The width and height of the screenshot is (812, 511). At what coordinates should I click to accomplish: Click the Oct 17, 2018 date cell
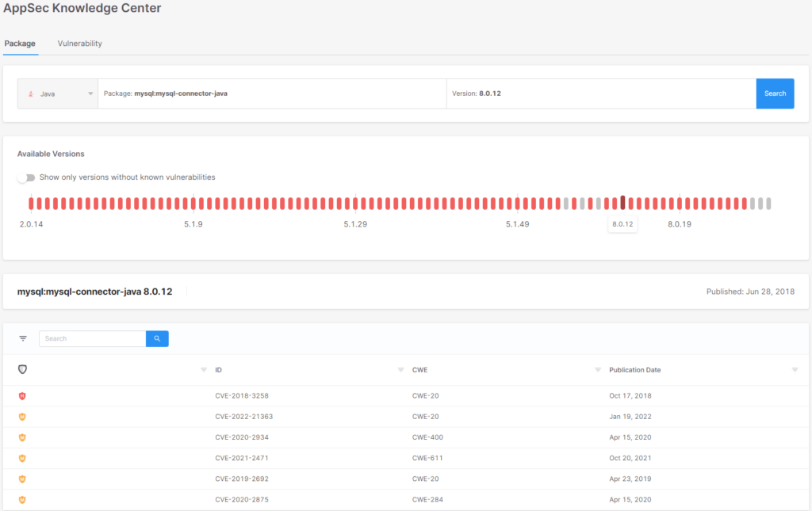point(630,395)
